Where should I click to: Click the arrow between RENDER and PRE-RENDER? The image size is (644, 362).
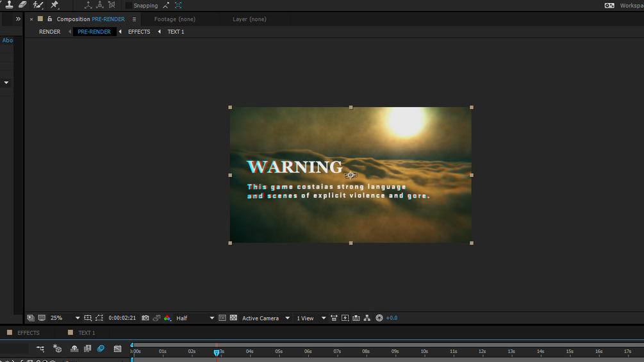[69, 31]
